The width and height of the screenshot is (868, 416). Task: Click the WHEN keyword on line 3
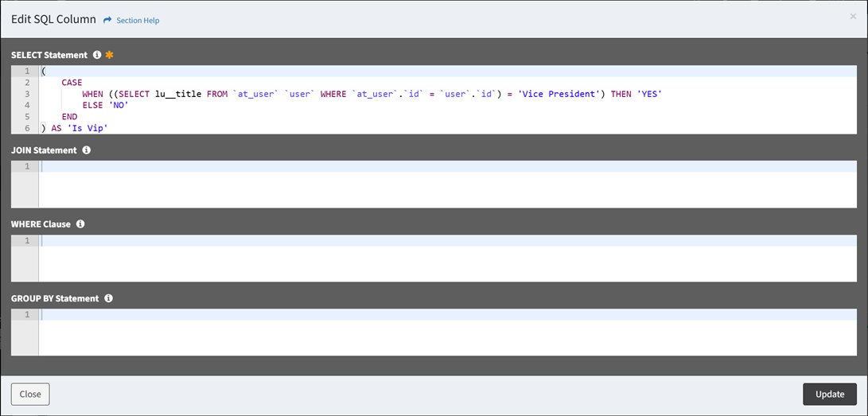pyautogui.click(x=92, y=94)
